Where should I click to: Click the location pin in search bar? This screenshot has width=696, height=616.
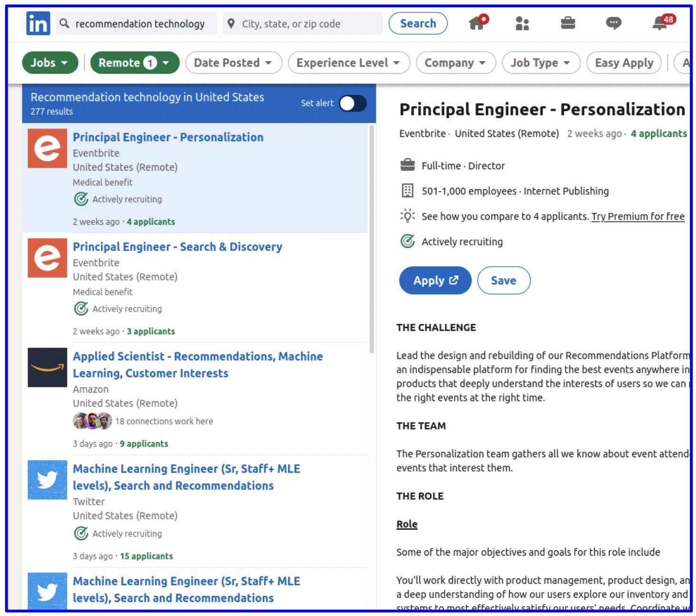pyautogui.click(x=232, y=23)
